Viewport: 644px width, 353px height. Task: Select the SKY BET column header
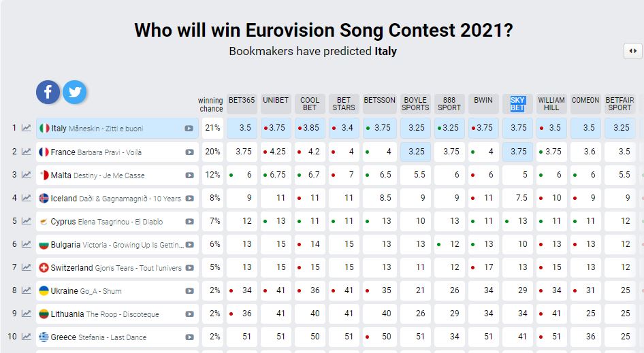tap(517, 103)
